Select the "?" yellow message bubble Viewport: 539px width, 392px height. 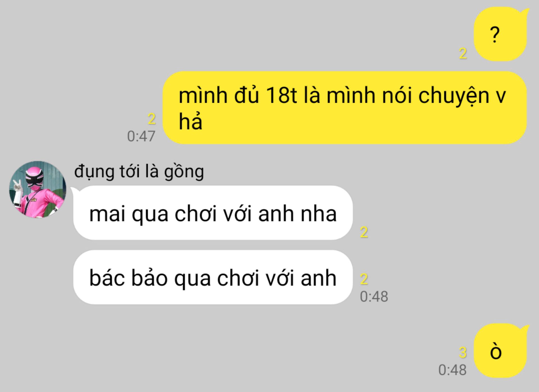501,34
